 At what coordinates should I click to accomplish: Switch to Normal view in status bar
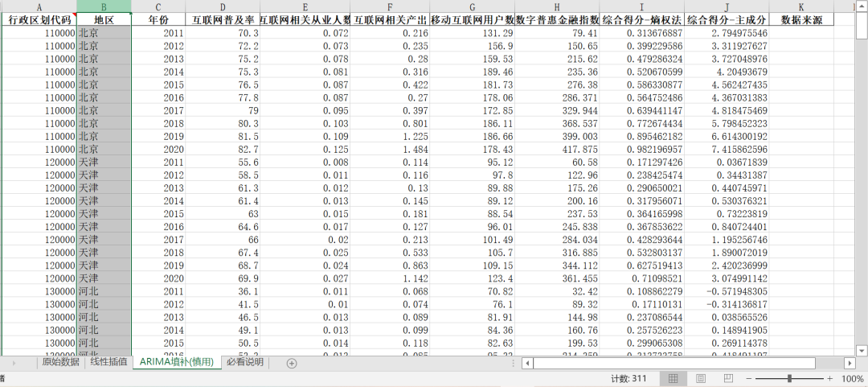674,378
